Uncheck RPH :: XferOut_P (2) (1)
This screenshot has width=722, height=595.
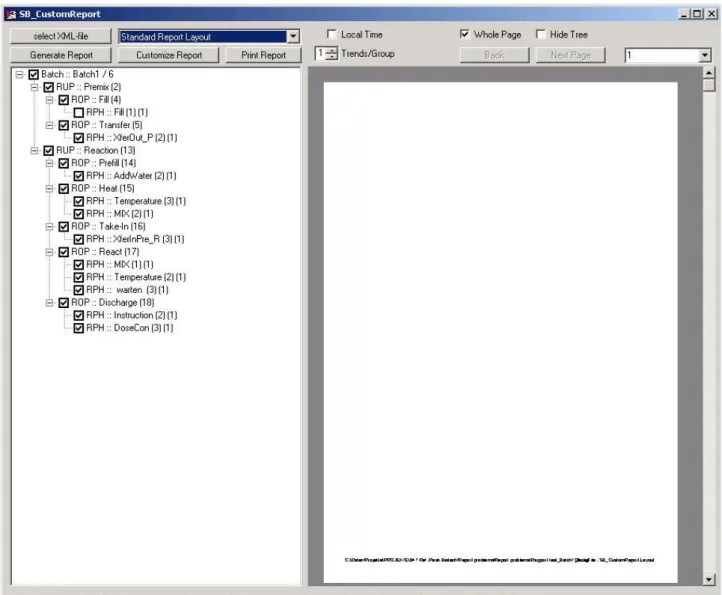[79, 138]
